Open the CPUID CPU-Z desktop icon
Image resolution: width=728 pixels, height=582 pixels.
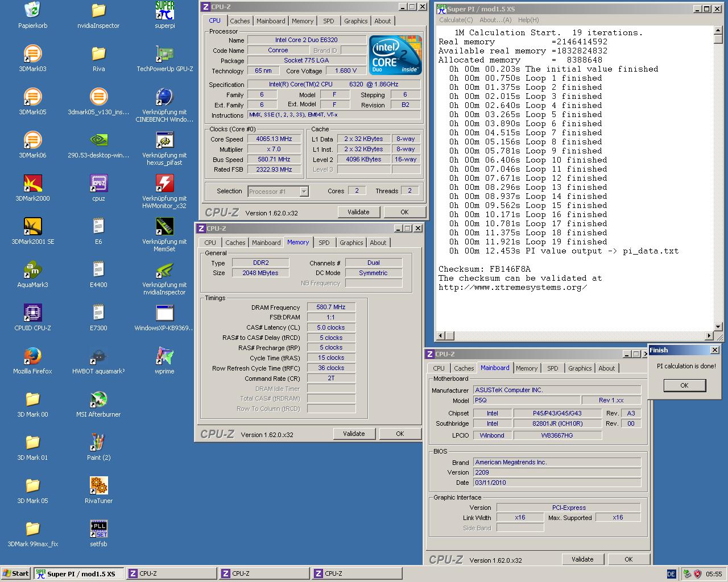click(32, 313)
